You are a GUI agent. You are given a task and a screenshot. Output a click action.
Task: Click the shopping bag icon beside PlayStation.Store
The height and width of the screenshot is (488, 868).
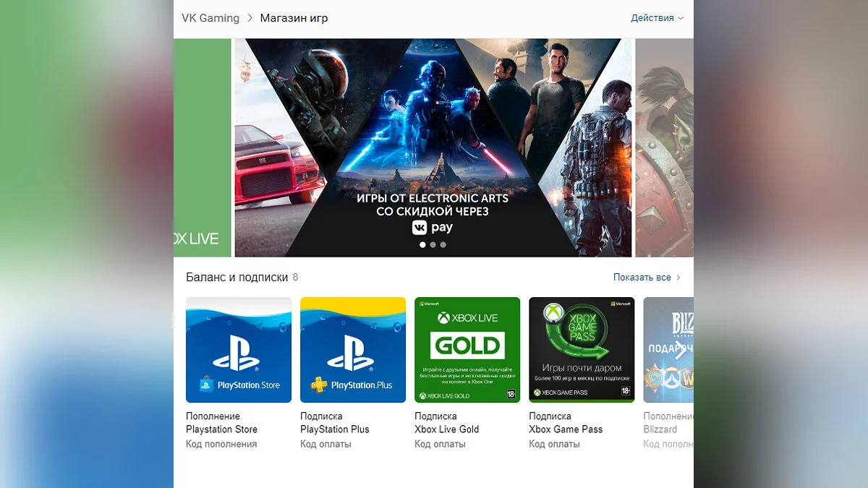(x=206, y=384)
